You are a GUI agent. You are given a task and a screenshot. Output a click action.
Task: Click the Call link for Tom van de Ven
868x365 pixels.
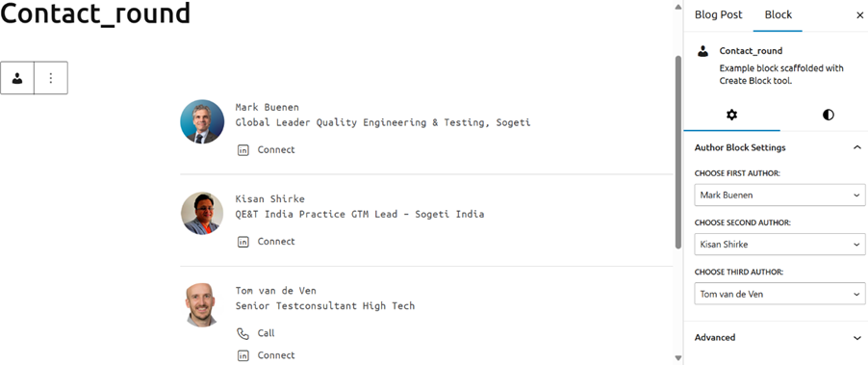[267, 333]
